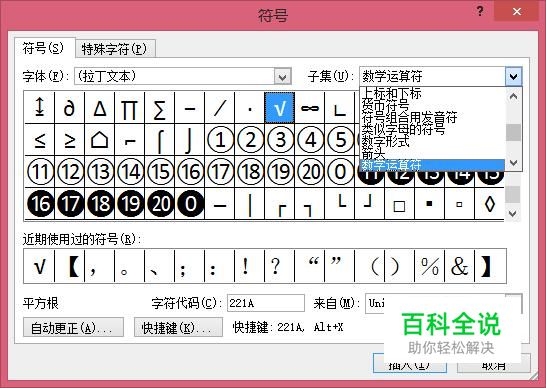
Task: Click the help question mark button
Action: [x=480, y=11]
